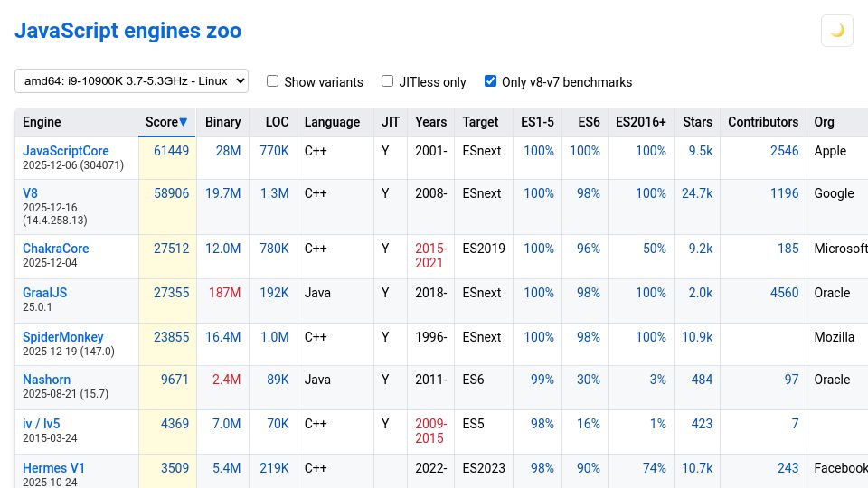Screen dimensions: 868x488
Task: Open the Nashorn engine link
Action: (x=46, y=380)
